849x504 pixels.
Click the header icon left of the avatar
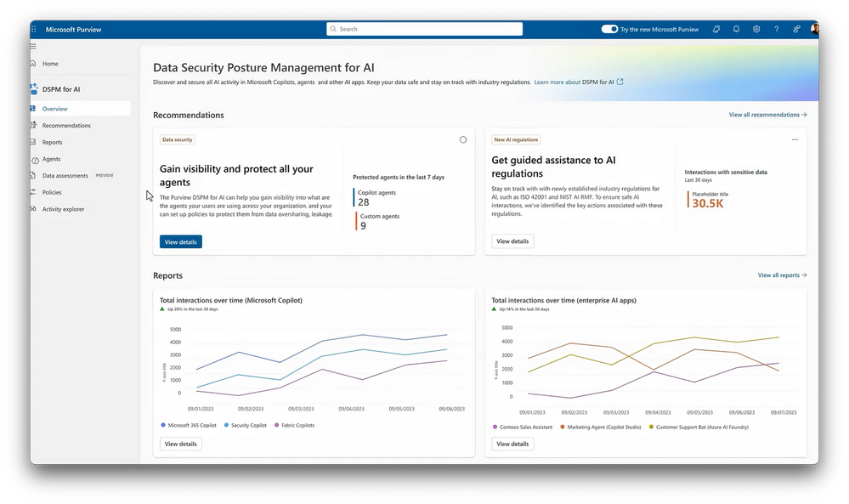[x=796, y=29]
